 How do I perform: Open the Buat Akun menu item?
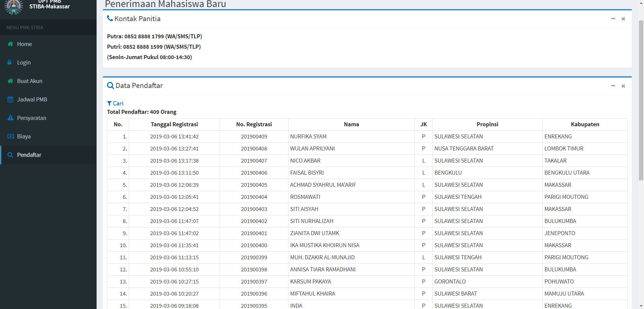coord(30,81)
